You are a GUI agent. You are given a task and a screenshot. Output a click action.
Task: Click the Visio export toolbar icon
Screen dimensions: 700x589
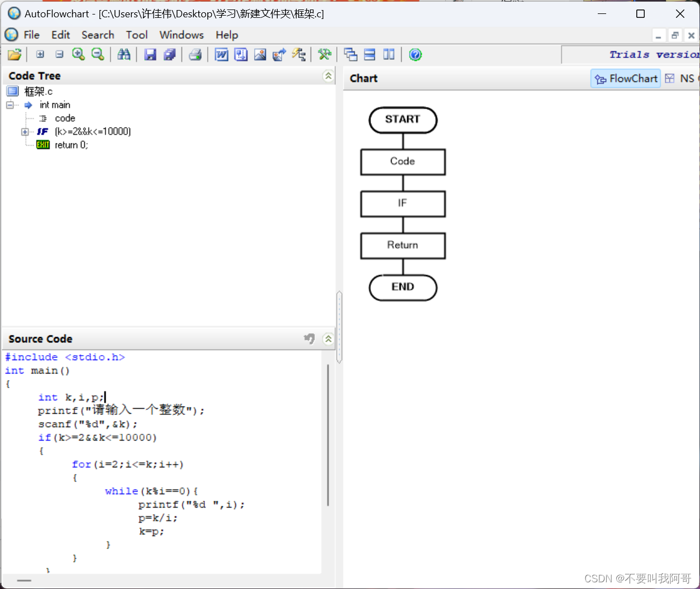241,55
